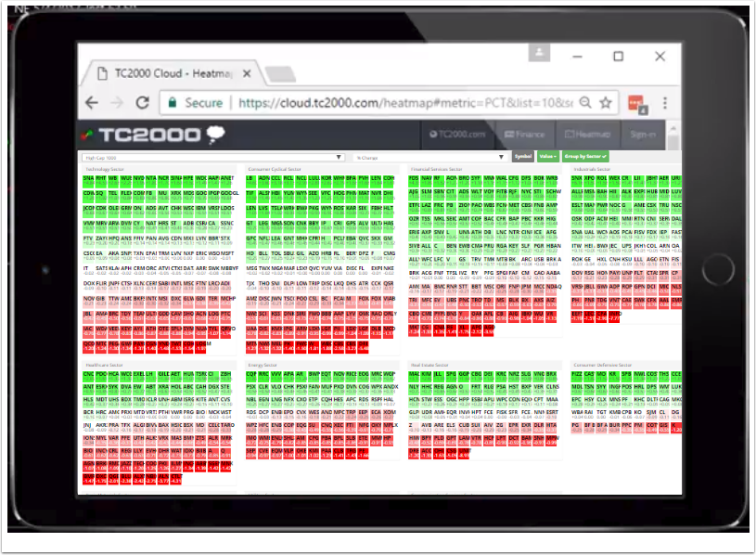Click the heatmap URL in the address bar
This screenshot has width=756, height=555.
[405, 103]
